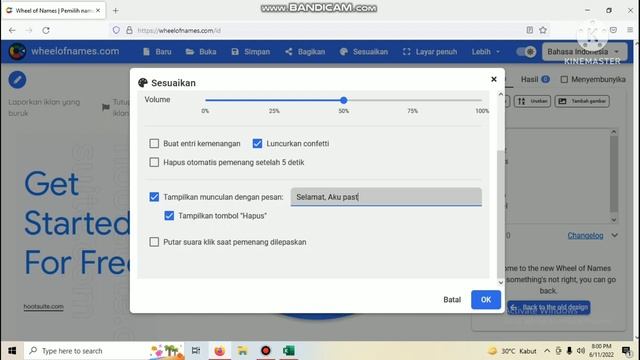The width and height of the screenshot is (640, 360).
Task: Enable Buat entri kemenangan checkbox
Action: click(x=154, y=144)
